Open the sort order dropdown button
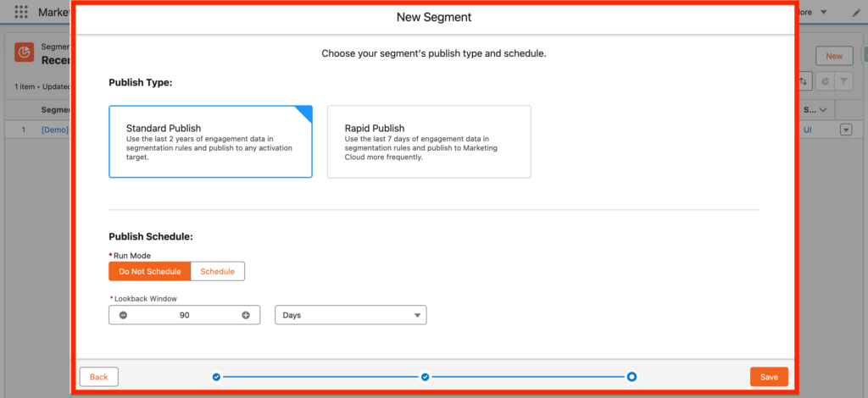868x398 pixels. coord(804,80)
